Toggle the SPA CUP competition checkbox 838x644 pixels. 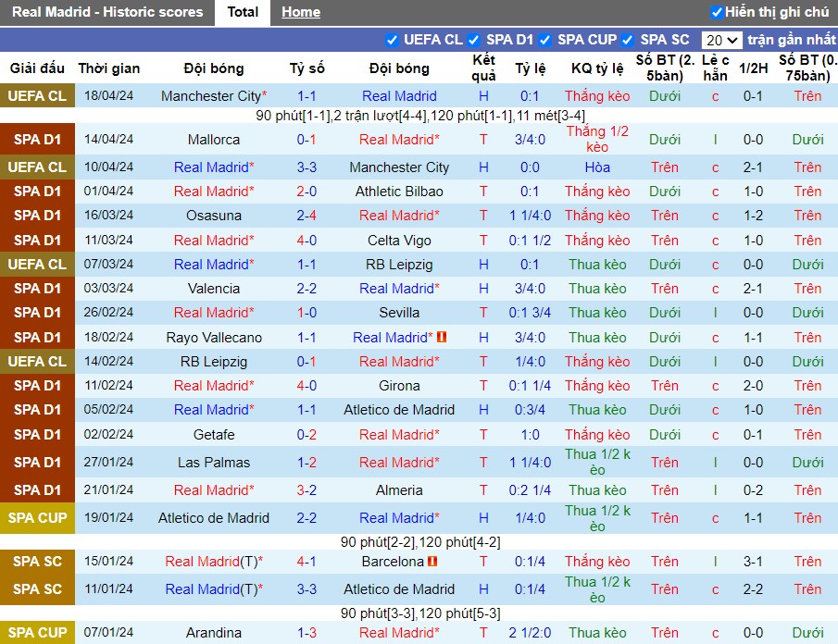[x=545, y=40]
